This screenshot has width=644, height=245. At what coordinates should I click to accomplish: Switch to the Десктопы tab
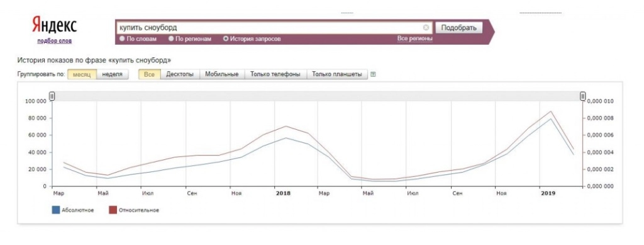pos(180,74)
